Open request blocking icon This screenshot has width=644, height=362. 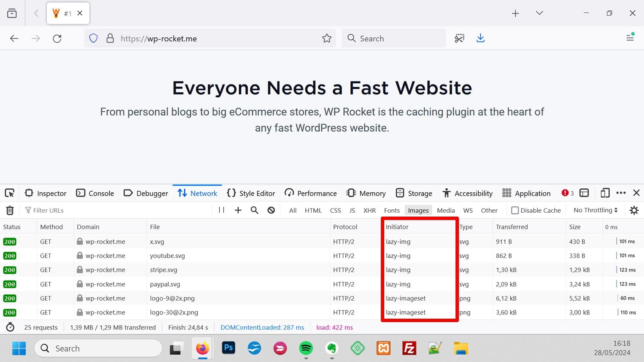pos(271,210)
